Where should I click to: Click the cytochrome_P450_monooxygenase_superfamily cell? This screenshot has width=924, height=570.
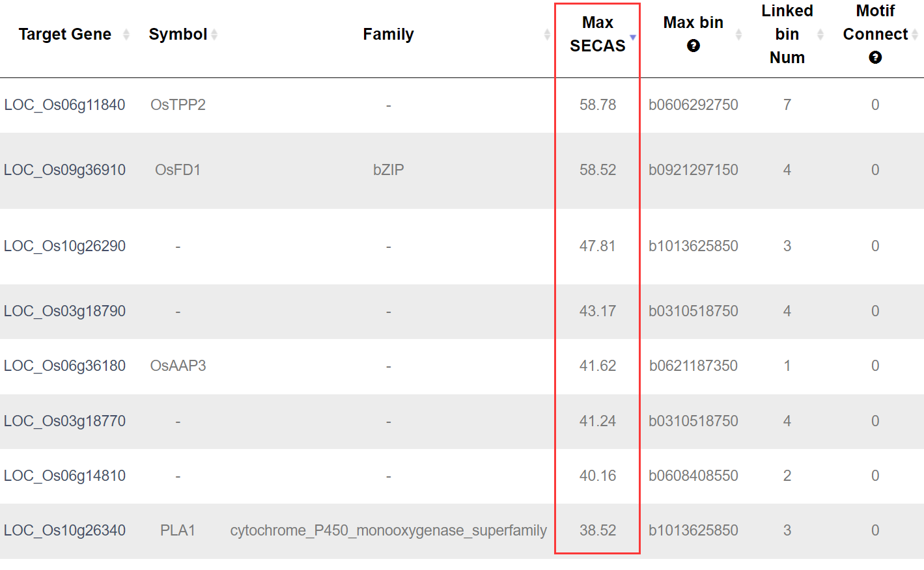pos(388,530)
